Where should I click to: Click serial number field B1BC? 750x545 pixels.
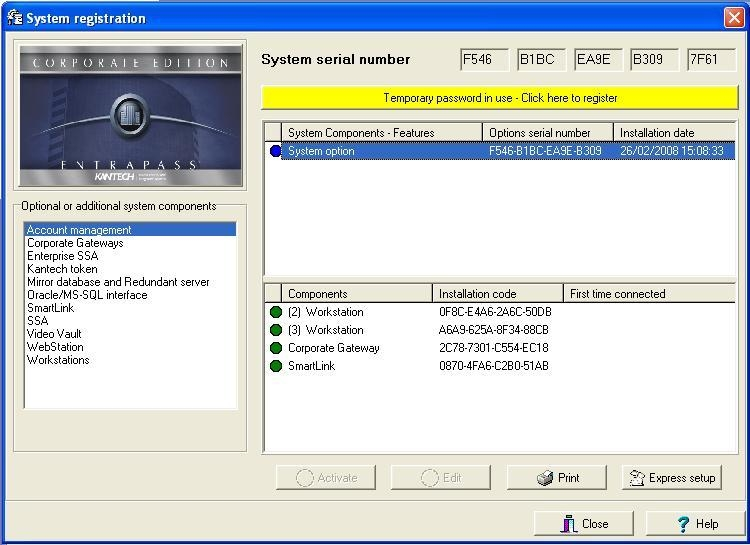coord(541,59)
